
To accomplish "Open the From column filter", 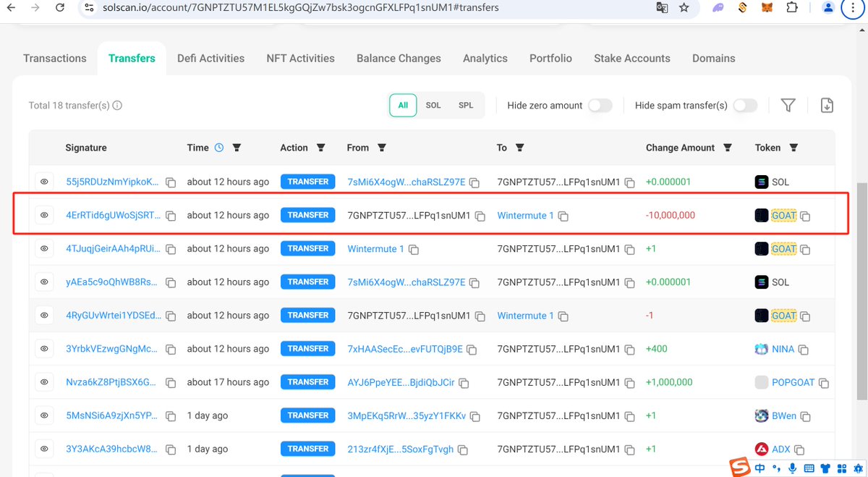I will 382,148.
